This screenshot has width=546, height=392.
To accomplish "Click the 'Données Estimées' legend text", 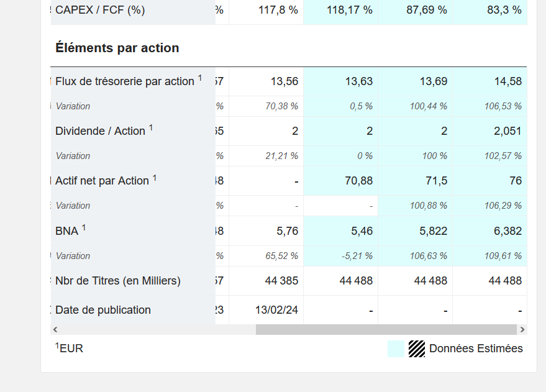I will pos(476,349).
